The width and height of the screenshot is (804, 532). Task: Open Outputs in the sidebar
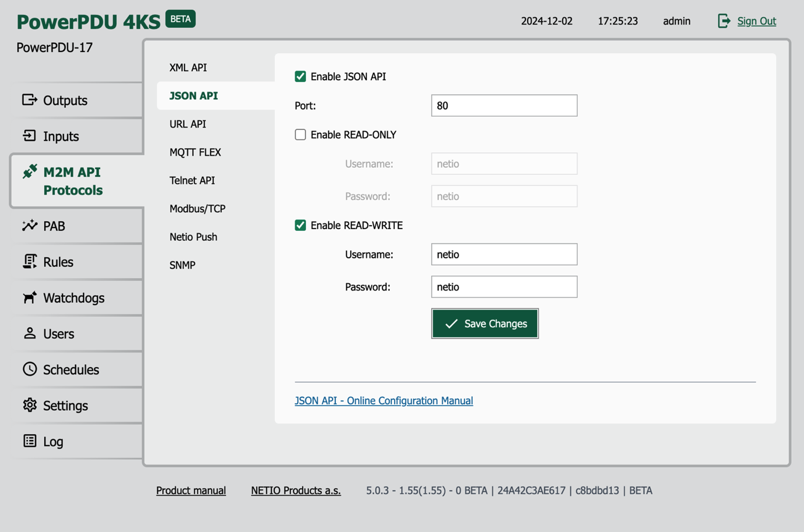pyautogui.click(x=77, y=100)
